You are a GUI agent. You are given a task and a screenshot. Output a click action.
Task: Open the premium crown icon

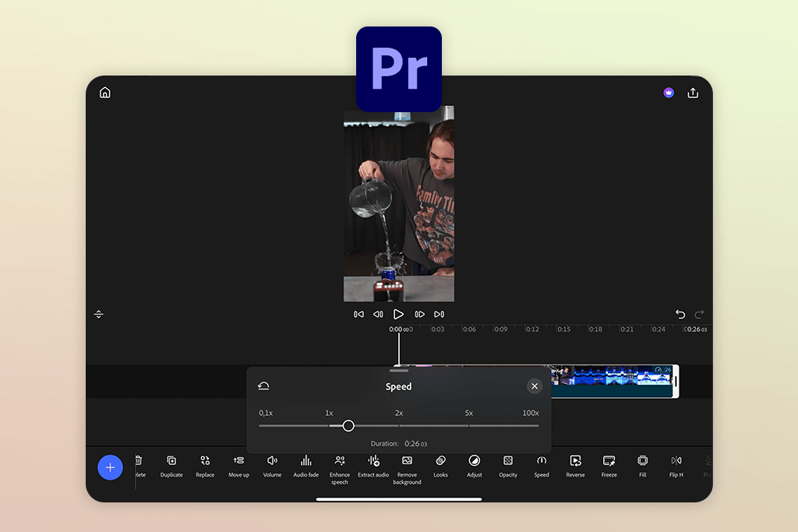669,93
